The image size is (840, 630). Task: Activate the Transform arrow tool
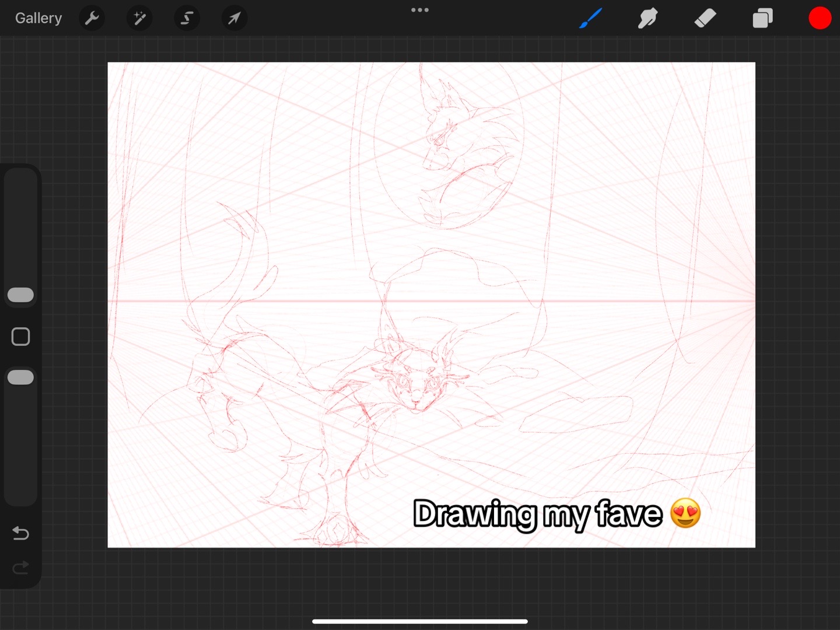click(235, 18)
